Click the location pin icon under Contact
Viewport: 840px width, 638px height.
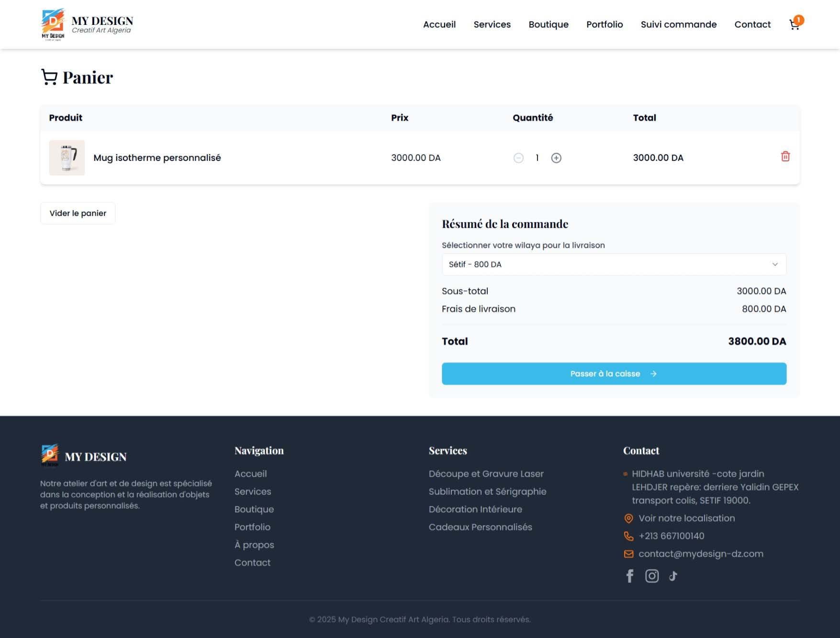pyautogui.click(x=627, y=518)
